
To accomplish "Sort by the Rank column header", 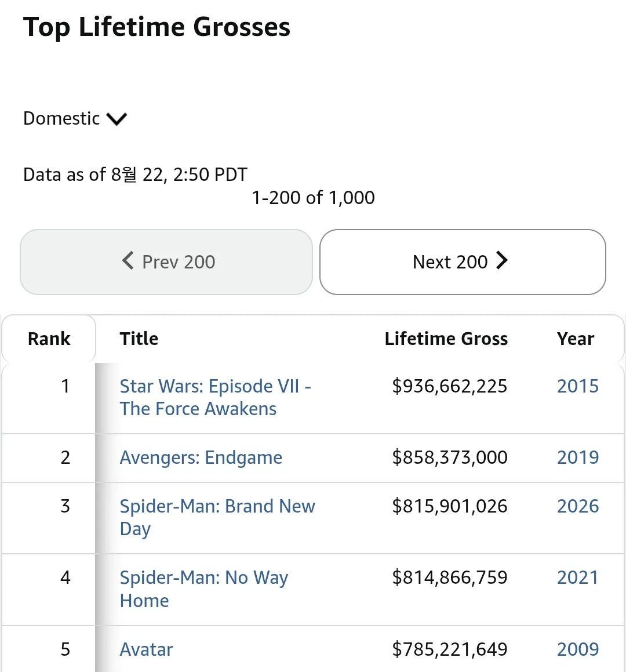I will (49, 339).
